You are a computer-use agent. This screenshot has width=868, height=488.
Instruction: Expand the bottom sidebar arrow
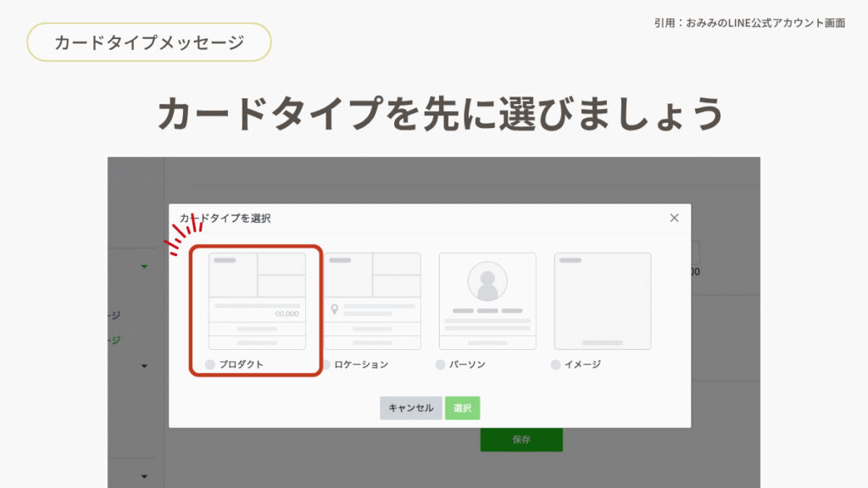[144, 475]
